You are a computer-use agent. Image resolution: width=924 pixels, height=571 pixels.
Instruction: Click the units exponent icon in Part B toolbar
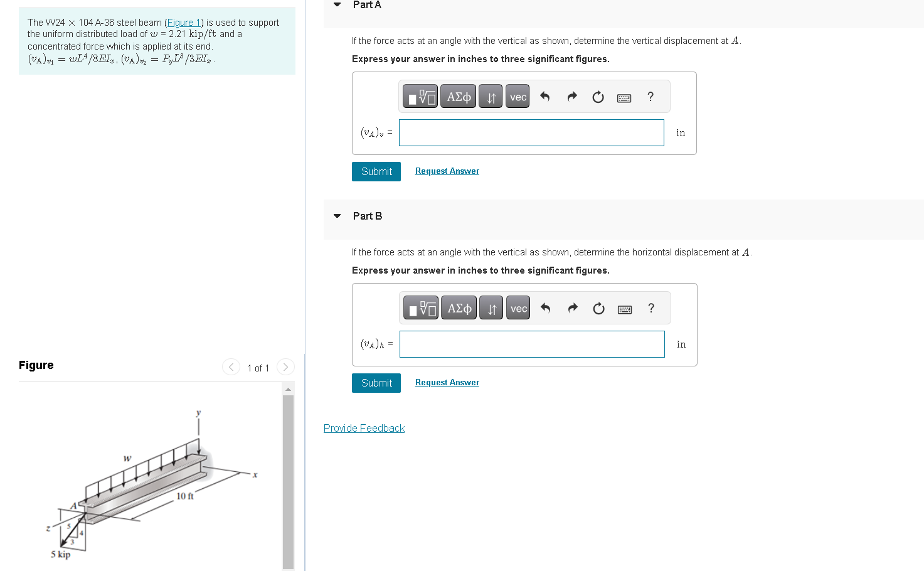click(x=491, y=307)
